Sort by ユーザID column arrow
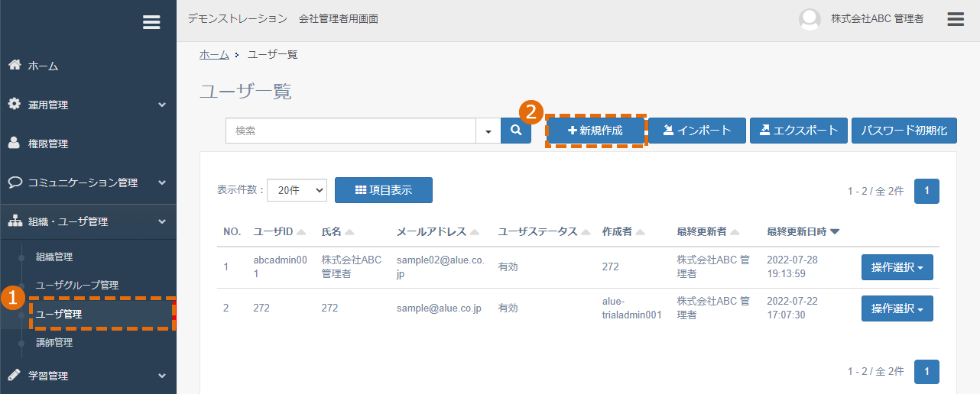980x394 pixels. pos(301,232)
